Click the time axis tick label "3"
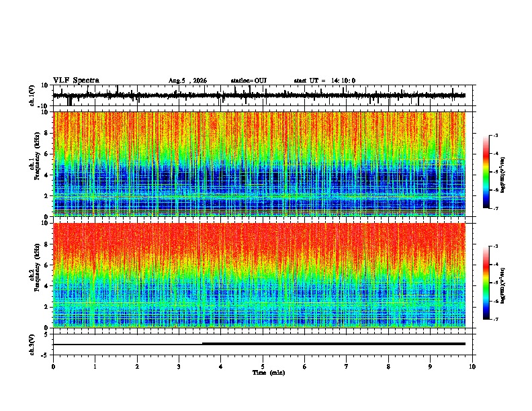 tap(179, 367)
